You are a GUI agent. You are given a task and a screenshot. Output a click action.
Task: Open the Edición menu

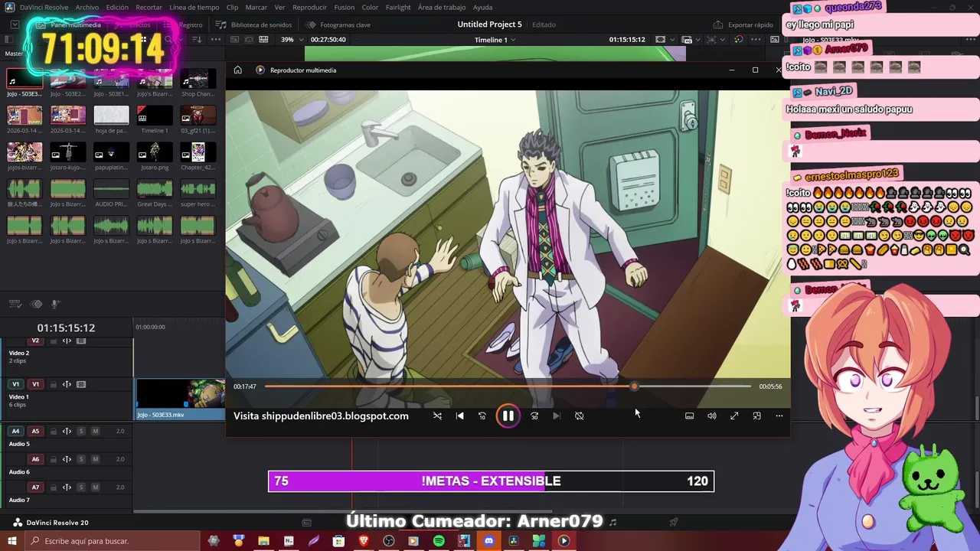coord(117,7)
